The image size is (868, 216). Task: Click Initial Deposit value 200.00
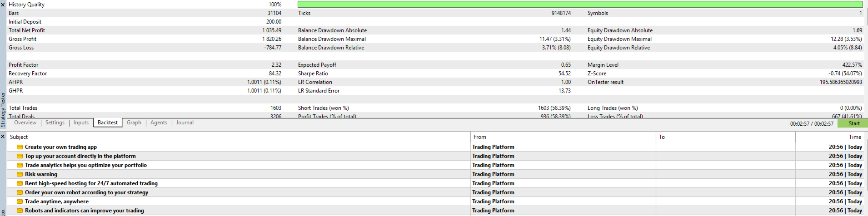274,22
